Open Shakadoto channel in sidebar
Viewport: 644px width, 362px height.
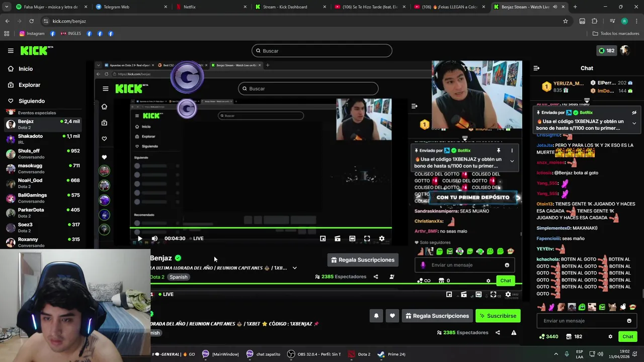pos(43,139)
